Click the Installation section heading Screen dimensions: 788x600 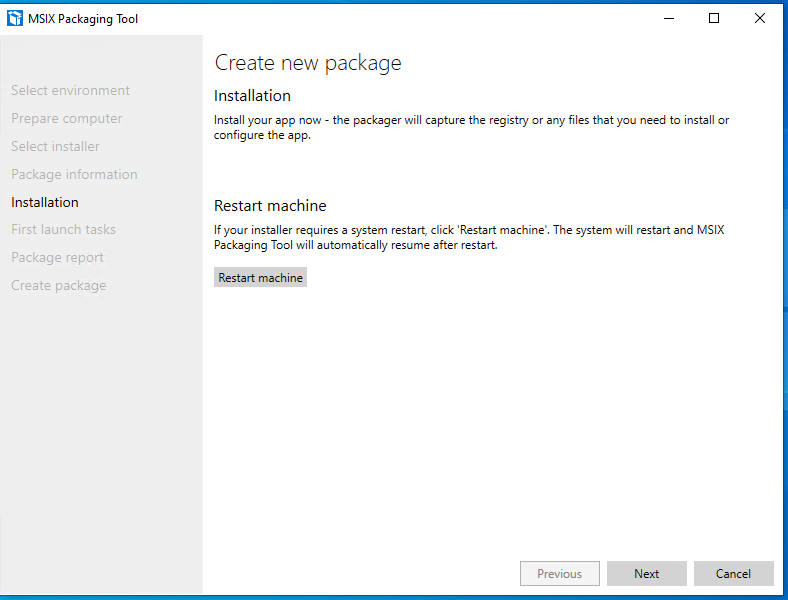coord(252,95)
